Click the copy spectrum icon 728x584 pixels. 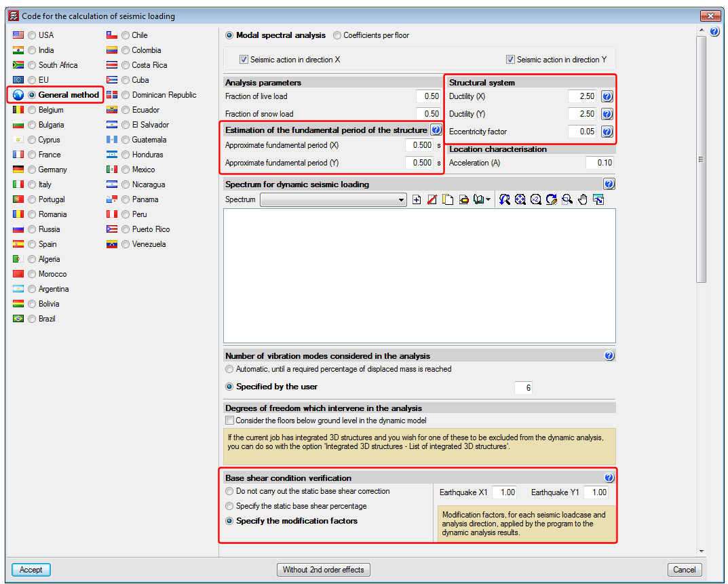click(448, 199)
